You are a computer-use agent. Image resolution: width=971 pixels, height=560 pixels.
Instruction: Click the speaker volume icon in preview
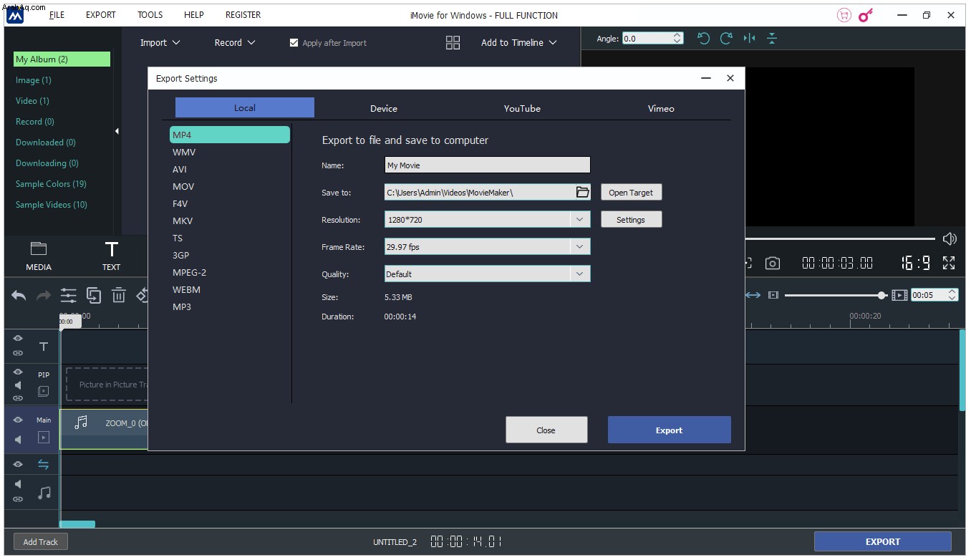click(950, 238)
